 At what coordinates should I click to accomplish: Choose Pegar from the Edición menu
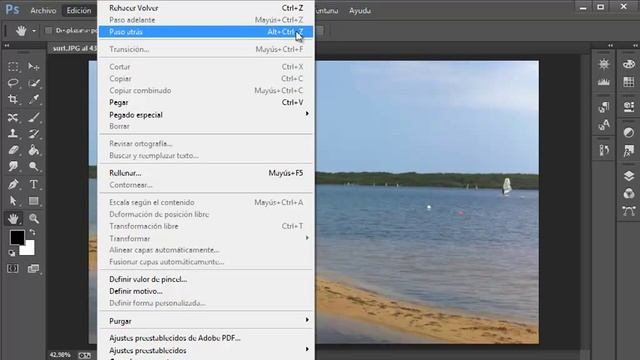click(x=206, y=102)
